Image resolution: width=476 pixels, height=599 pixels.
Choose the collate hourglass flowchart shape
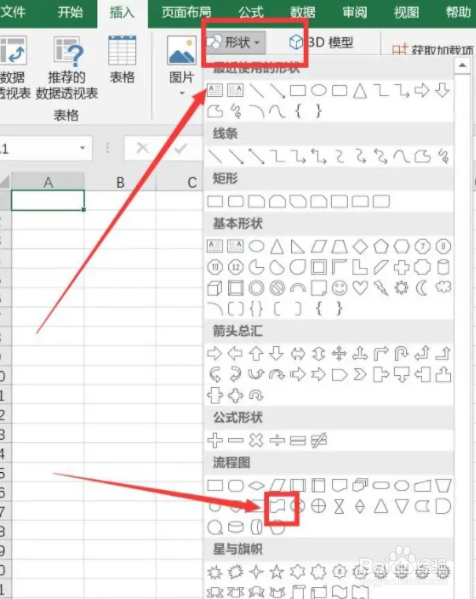339,507
